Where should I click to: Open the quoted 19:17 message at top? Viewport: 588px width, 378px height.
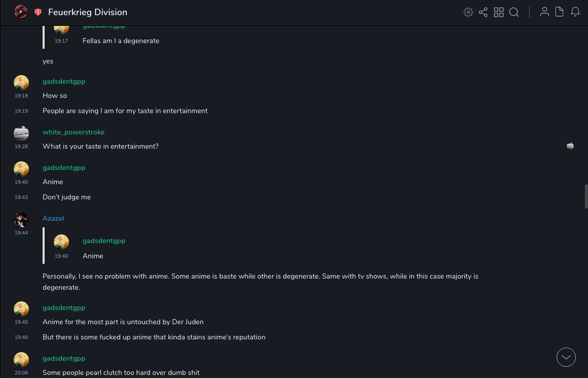121,41
